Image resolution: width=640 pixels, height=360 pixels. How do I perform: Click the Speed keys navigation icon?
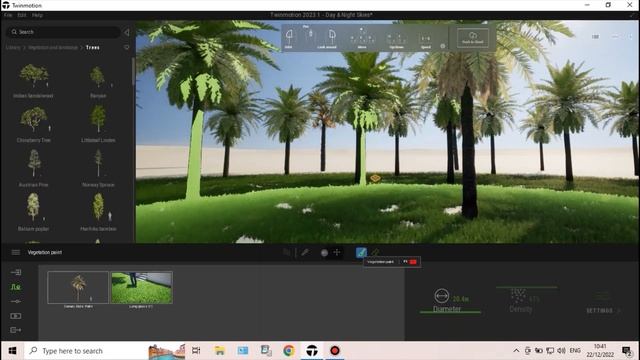tap(425, 40)
